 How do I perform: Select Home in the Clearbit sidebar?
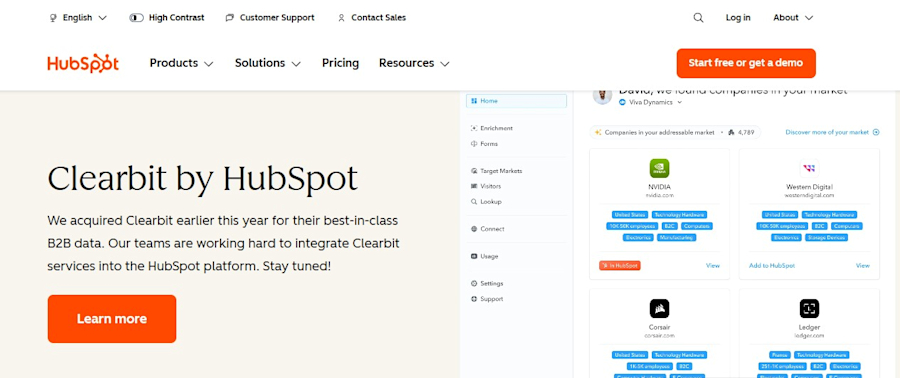[516, 101]
